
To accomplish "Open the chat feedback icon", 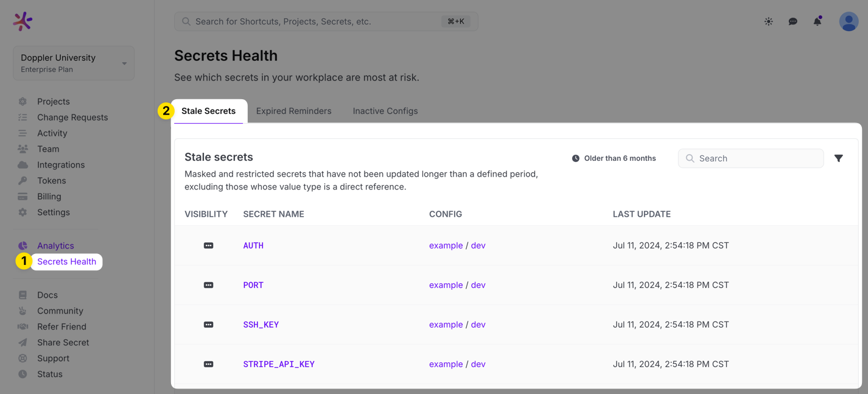I will click(x=793, y=21).
